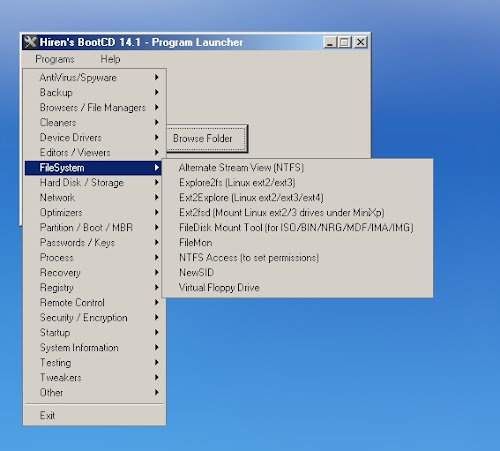Open the Backup submenu

pos(93,92)
